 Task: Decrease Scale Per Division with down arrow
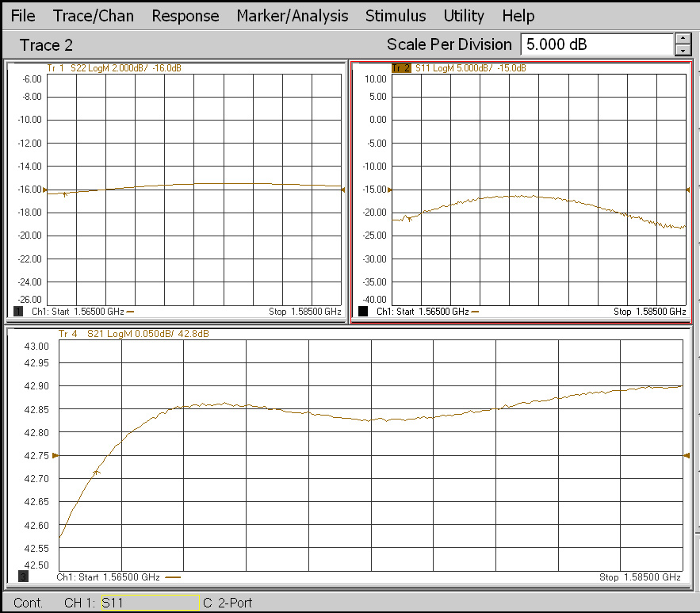(x=683, y=51)
